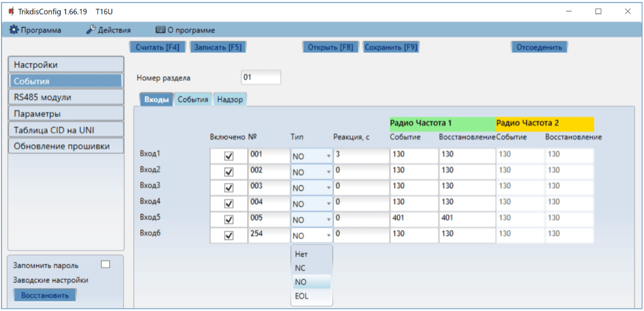Toggle the Вход4 enabled checkbox
The height and width of the screenshot is (311, 644).
coord(229,204)
